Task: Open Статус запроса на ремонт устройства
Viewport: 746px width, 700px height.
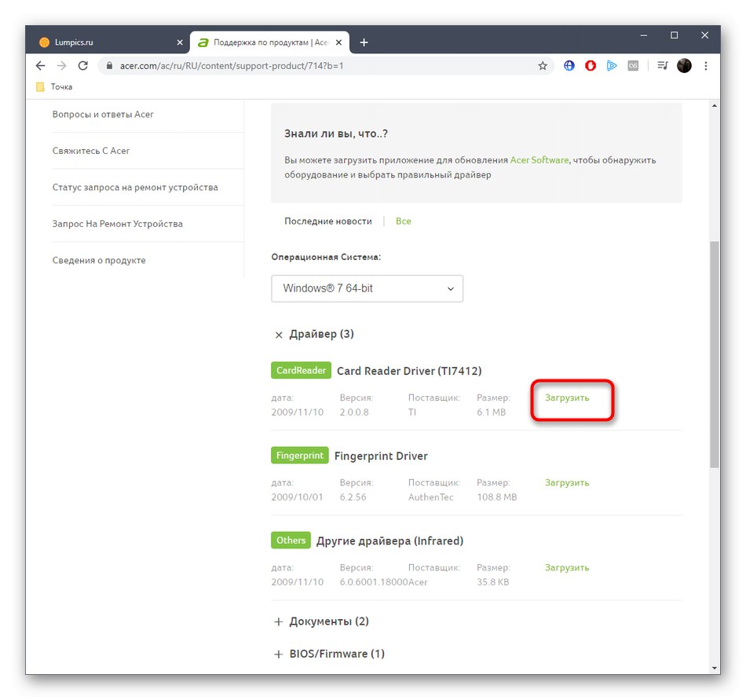Action: click(x=135, y=188)
